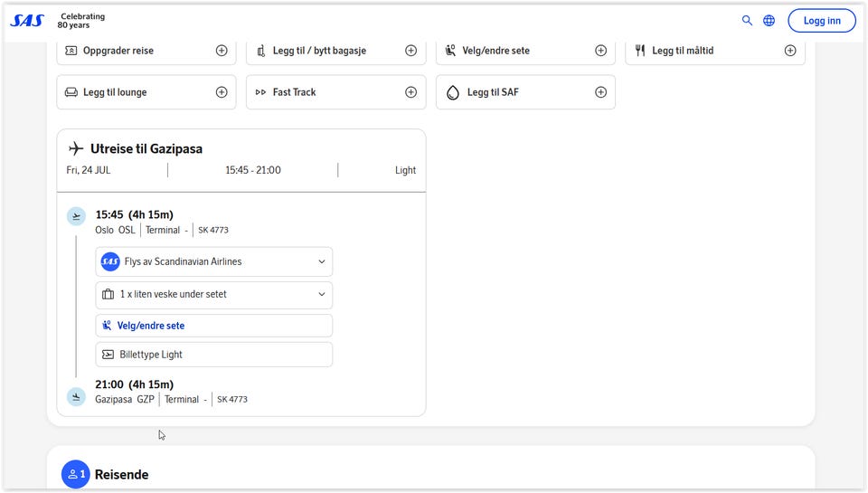Click SAS round logo in airline row
This screenshot has width=868, height=493.
[x=110, y=261]
